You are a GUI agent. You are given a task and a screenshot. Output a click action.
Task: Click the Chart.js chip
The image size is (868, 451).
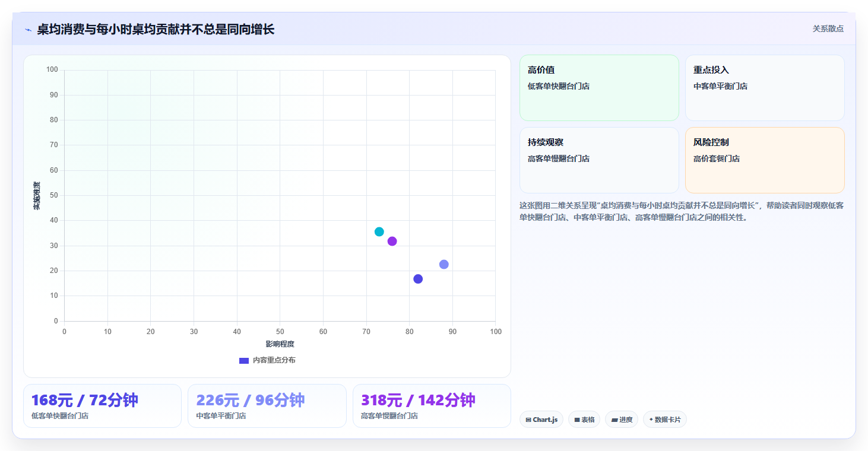(x=541, y=420)
